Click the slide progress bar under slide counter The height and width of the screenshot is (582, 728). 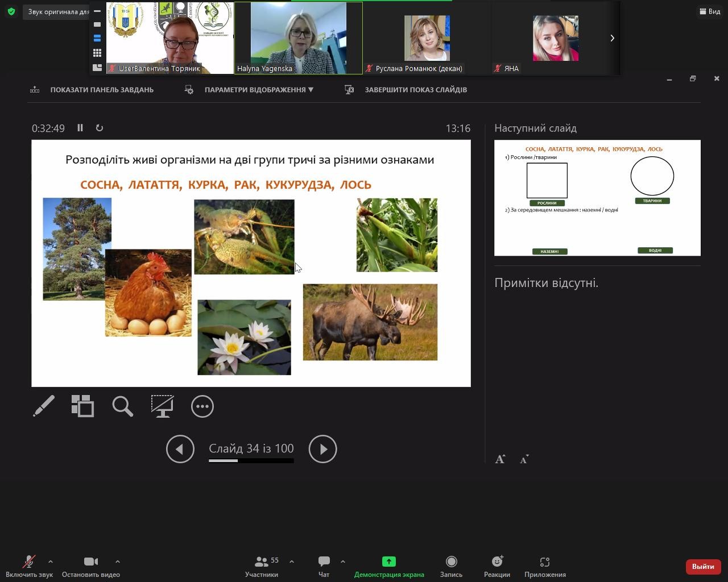tap(251, 460)
